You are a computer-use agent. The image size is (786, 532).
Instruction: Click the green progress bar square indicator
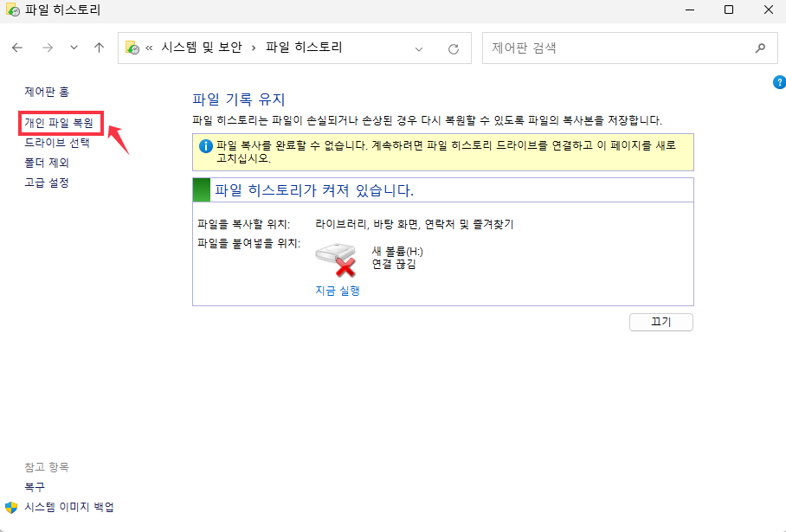[202, 189]
